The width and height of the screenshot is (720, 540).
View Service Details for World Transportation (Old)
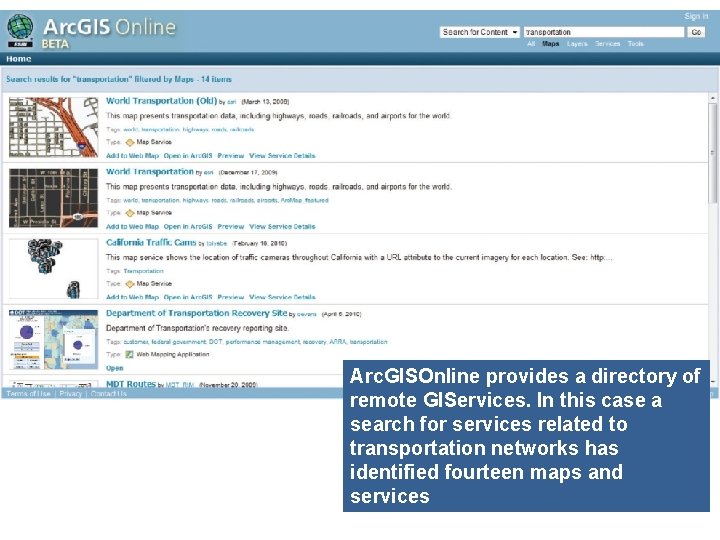[282, 156]
